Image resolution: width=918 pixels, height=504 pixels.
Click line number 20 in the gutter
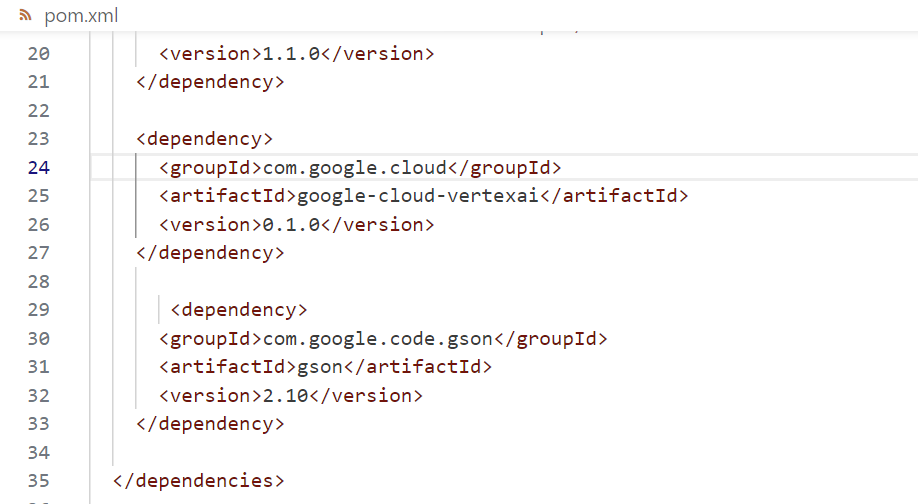[38, 53]
